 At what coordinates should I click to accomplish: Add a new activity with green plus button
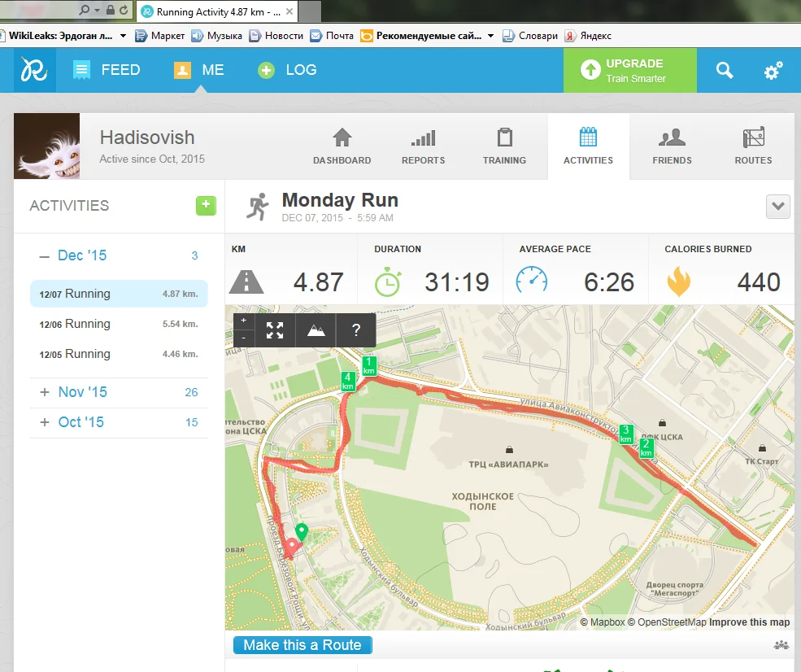206,206
